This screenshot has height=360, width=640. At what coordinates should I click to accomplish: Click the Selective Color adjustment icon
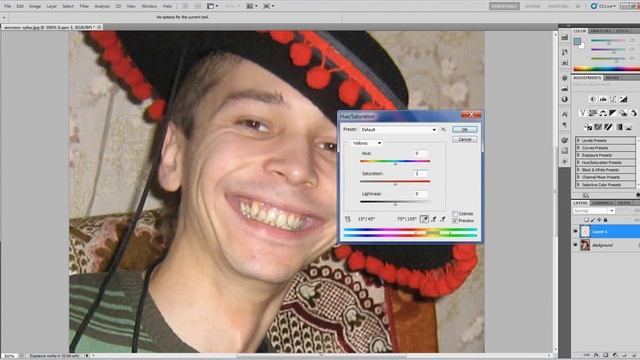629,127
